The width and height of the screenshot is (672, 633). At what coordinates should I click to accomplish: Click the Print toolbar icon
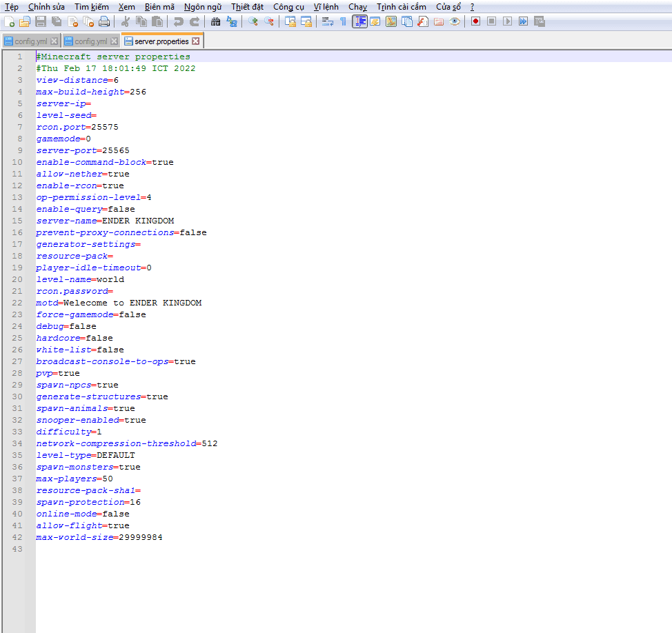point(103,21)
